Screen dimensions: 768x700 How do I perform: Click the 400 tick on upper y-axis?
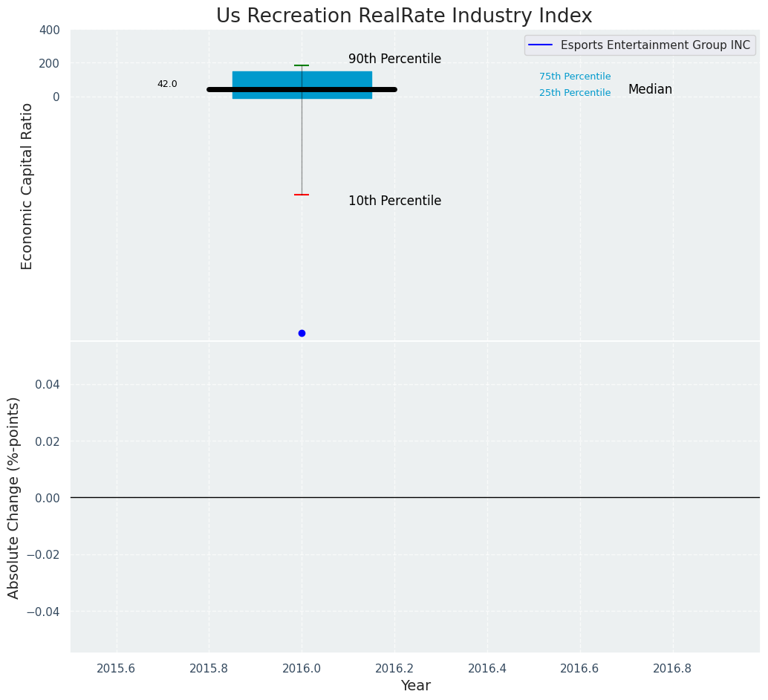coord(49,30)
